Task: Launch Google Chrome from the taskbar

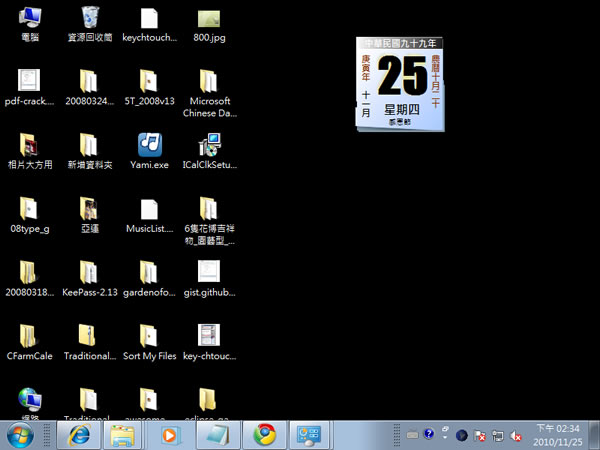Action: 264,435
